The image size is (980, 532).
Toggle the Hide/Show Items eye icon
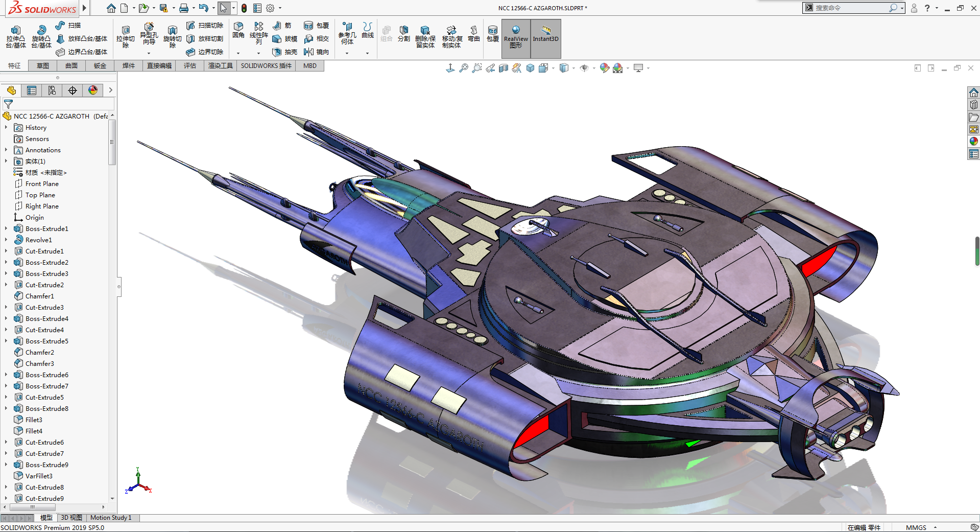(x=584, y=68)
